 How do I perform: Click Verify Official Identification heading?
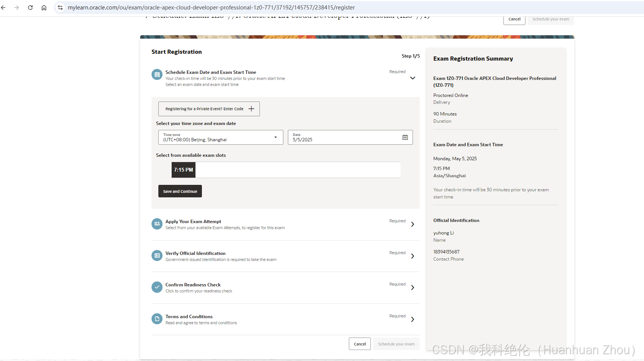195,253
